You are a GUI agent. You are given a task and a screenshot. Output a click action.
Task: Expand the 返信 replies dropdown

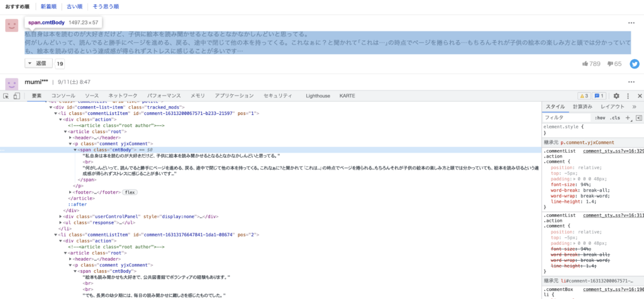(38, 63)
